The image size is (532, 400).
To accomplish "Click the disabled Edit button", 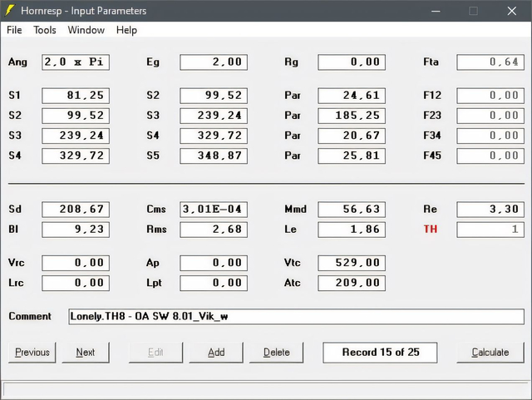I will 155,353.
